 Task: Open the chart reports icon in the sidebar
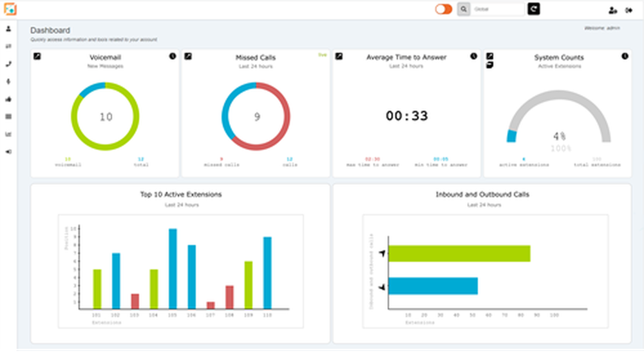pos(8,134)
